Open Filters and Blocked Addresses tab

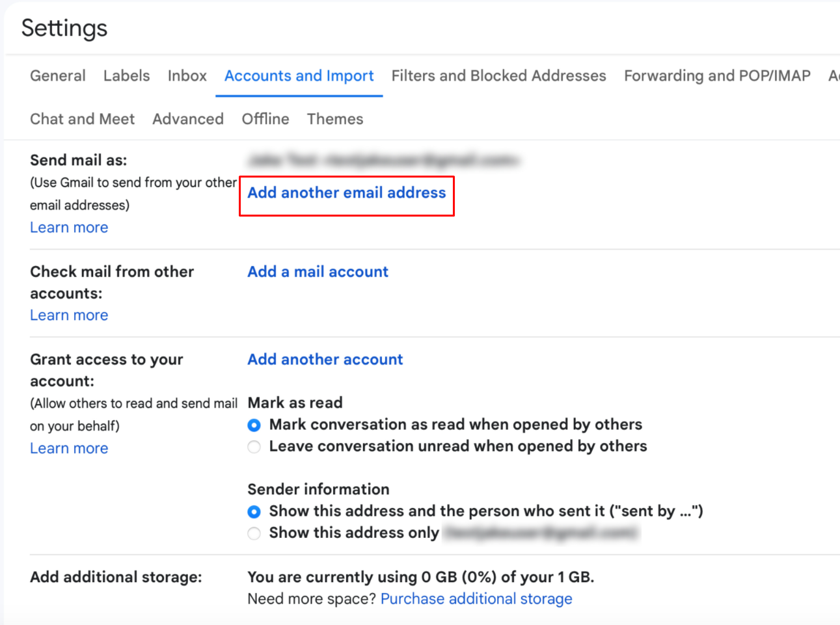pos(498,76)
